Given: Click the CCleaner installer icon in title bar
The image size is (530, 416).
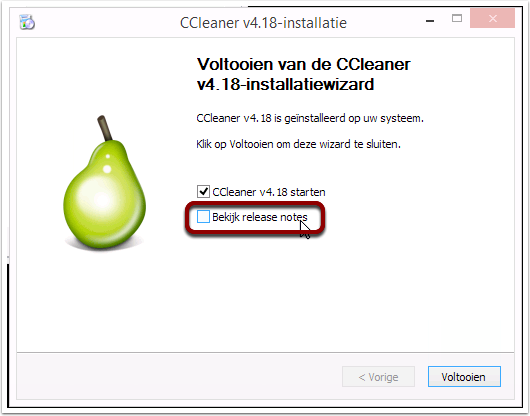Looking at the screenshot, I should (27, 22).
